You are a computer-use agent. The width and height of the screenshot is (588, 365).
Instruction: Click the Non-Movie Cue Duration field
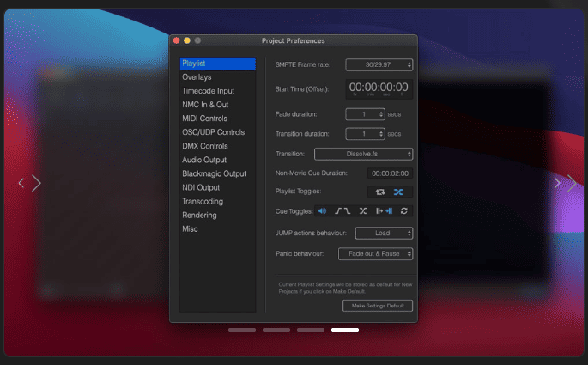tap(390, 173)
